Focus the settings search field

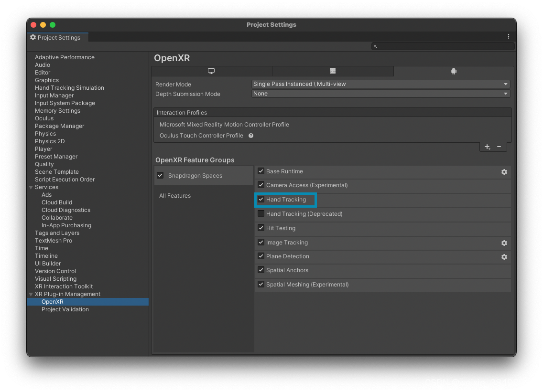(443, 46)
